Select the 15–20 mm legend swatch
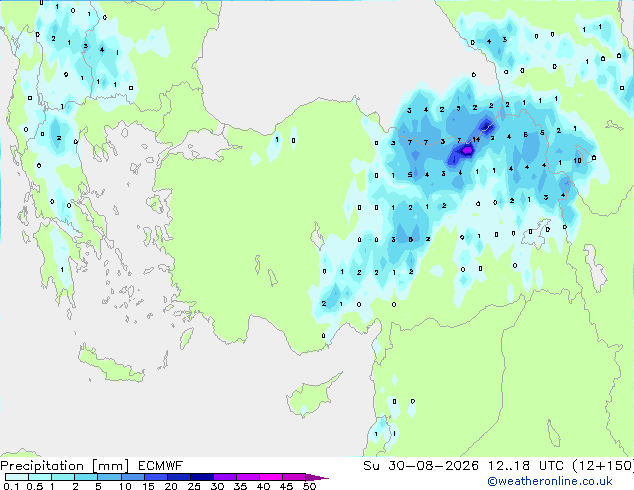634x490 pixels. click(x=155, y=477)
